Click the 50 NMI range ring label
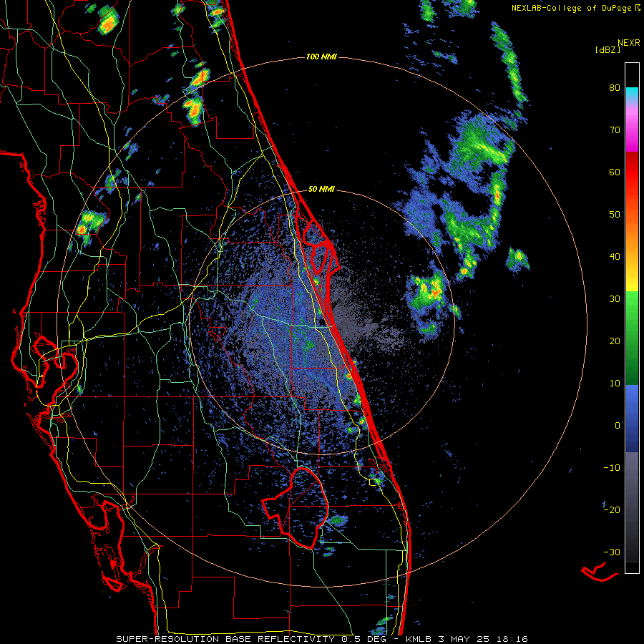This screenshot has width=644, height=644. click(x=321, y=190)
